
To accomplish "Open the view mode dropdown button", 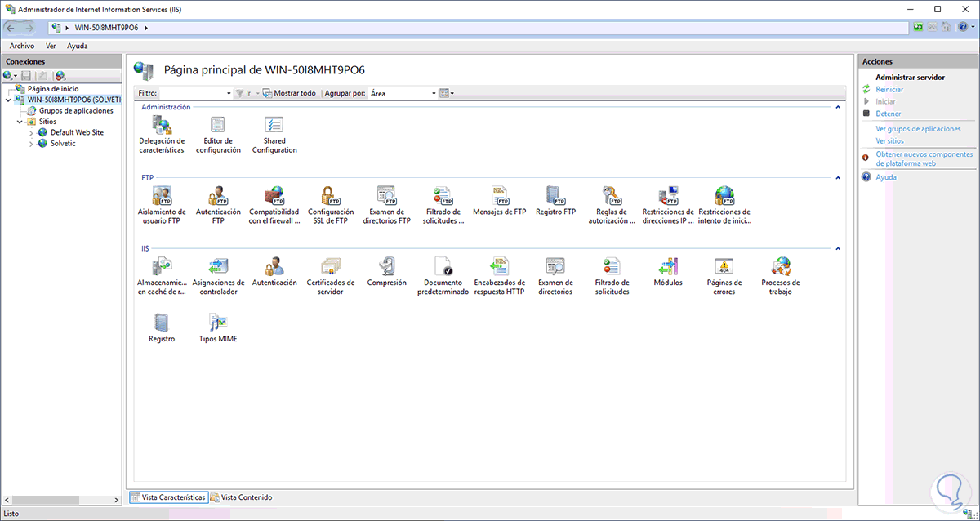I will pos(447,94).
